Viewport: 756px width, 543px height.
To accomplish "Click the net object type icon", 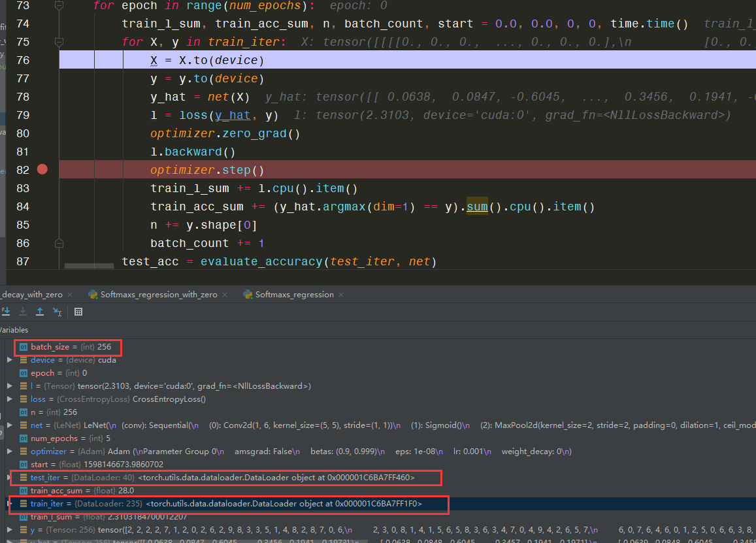I will pos(23,425).
